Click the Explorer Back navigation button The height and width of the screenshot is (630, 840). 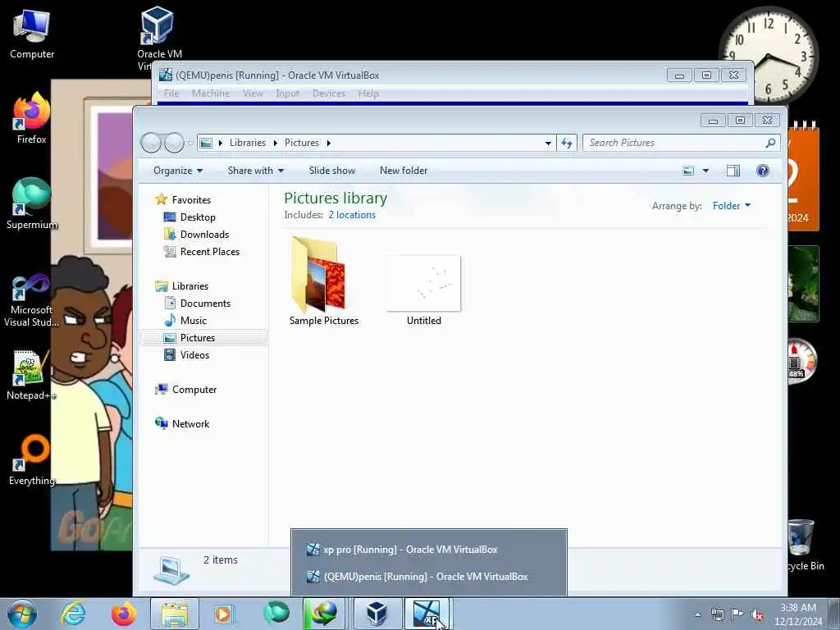point(151,143)
